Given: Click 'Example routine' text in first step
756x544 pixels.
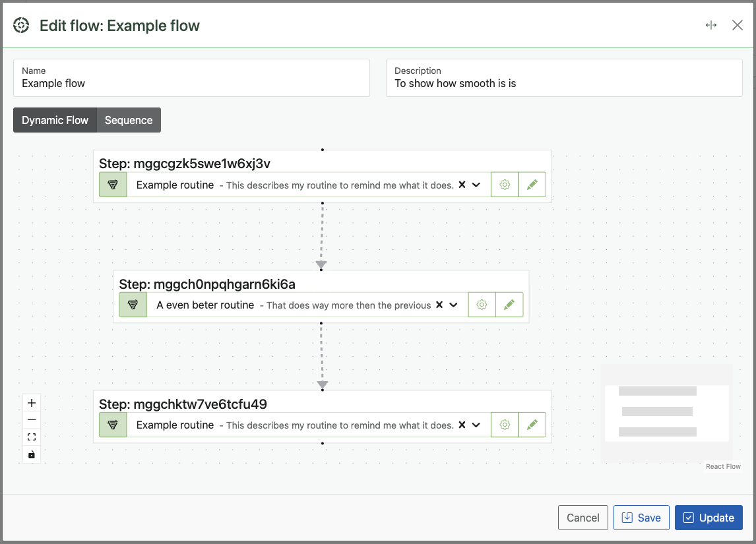Looking at the screenshot, I should (x=175, y=185).
